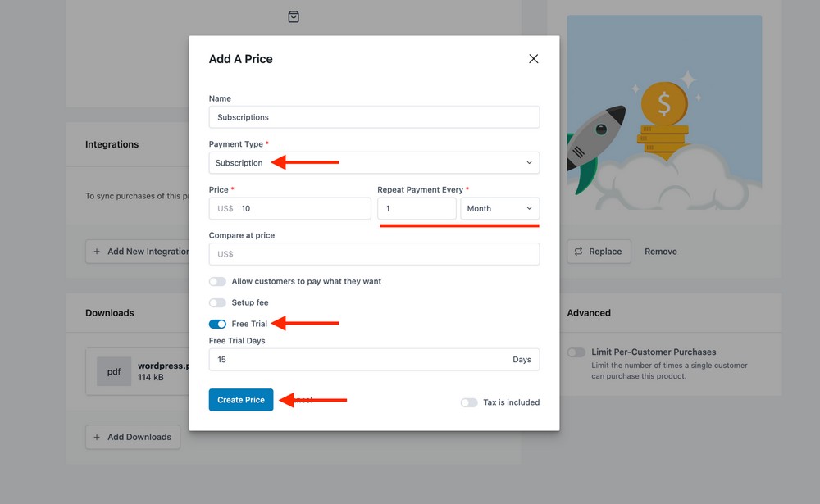Click the shopping bag icon at the top
Viewport: 820px width, 504px height.
293,16
